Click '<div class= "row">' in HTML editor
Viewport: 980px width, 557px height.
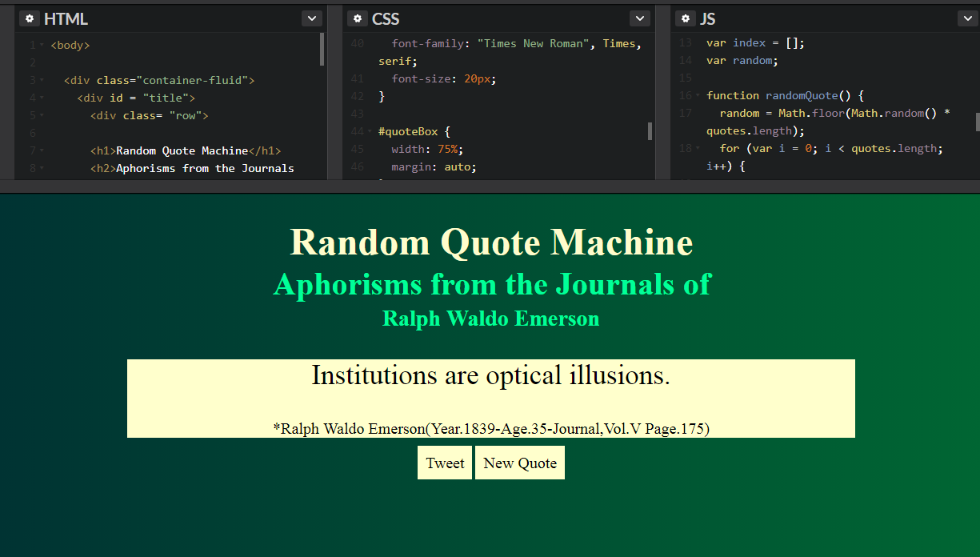[x=149, y=116]
